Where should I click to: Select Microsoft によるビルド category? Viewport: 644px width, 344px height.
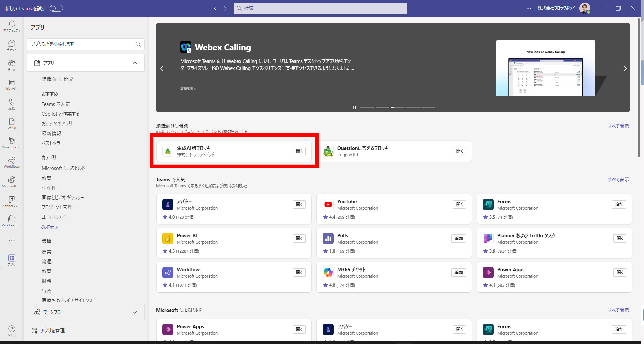pos(63,168)
